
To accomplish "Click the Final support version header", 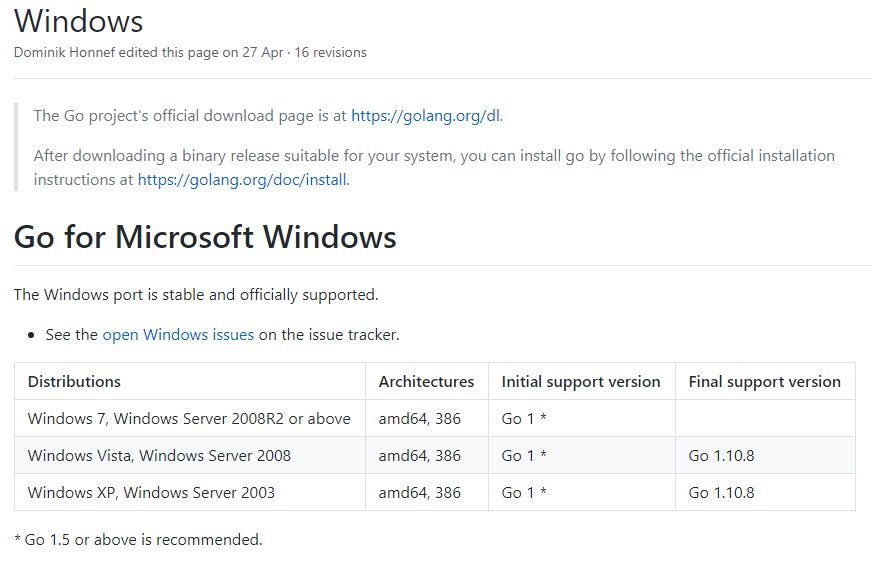I will 764,381.
